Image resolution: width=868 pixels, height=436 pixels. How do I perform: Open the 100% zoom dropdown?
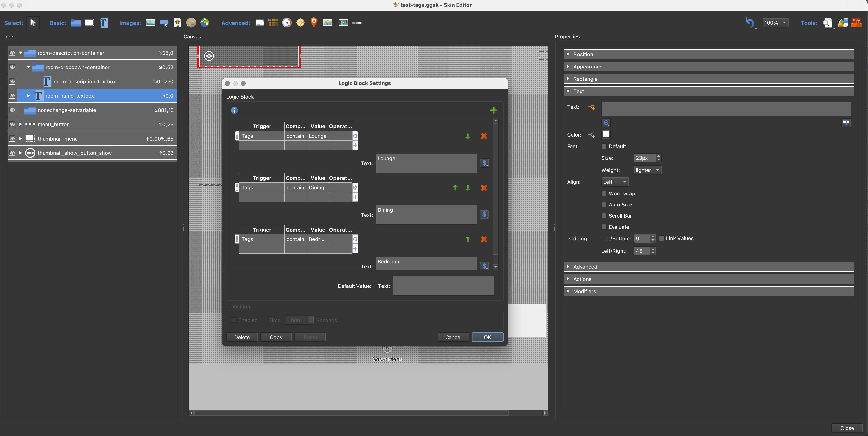(x=775, y=23)
